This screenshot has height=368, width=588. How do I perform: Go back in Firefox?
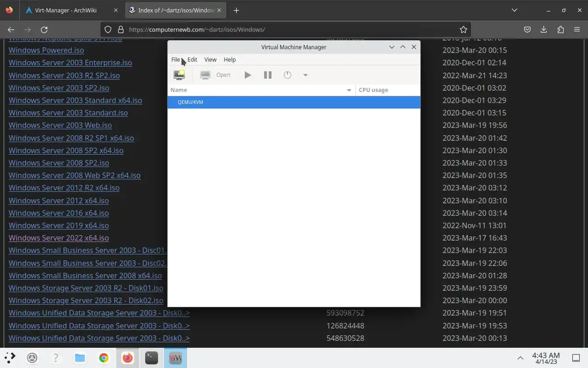pyautogui.click(x=11, y=29)
